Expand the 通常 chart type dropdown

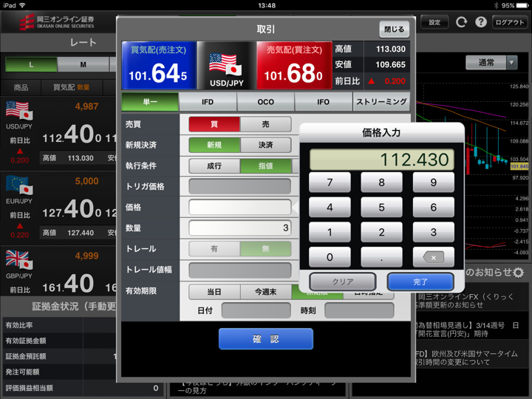coord(512,63)
